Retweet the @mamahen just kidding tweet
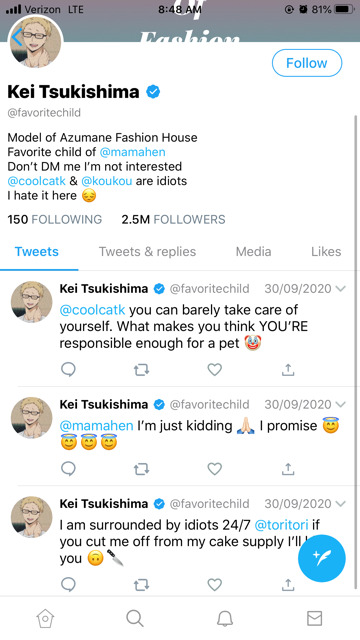The height and width of the screenshot is (640, 360). click(141, 469)
